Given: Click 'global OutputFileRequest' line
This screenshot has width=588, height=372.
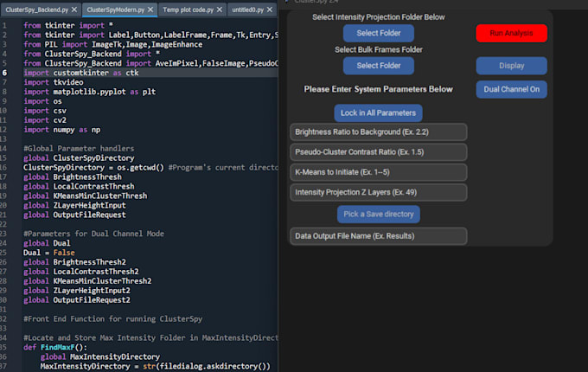Looking at the screenshot, I should [x=74, y=215].
